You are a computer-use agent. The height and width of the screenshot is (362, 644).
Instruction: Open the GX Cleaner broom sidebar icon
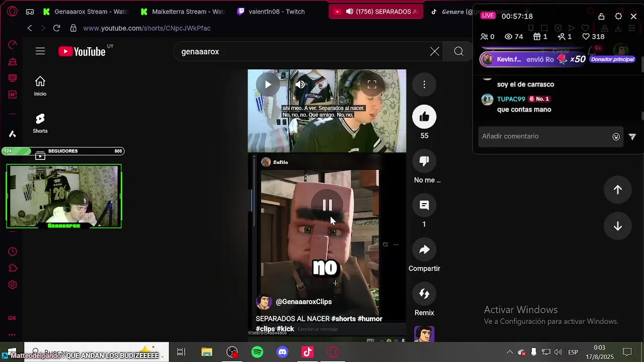[13, 62]
